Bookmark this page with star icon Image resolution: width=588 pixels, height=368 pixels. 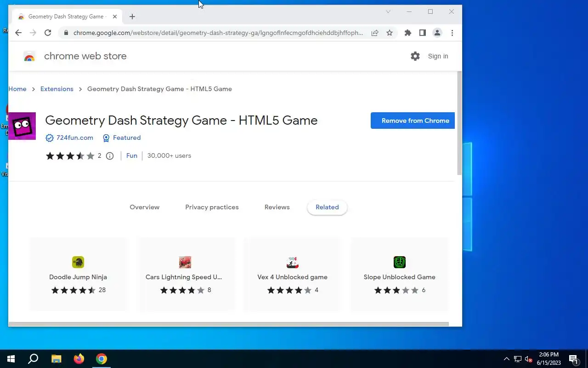pos(390,33)
